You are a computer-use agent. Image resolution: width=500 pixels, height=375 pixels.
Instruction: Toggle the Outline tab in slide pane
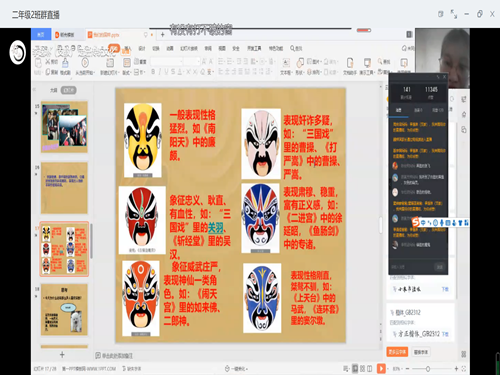[x=54, y=90]
